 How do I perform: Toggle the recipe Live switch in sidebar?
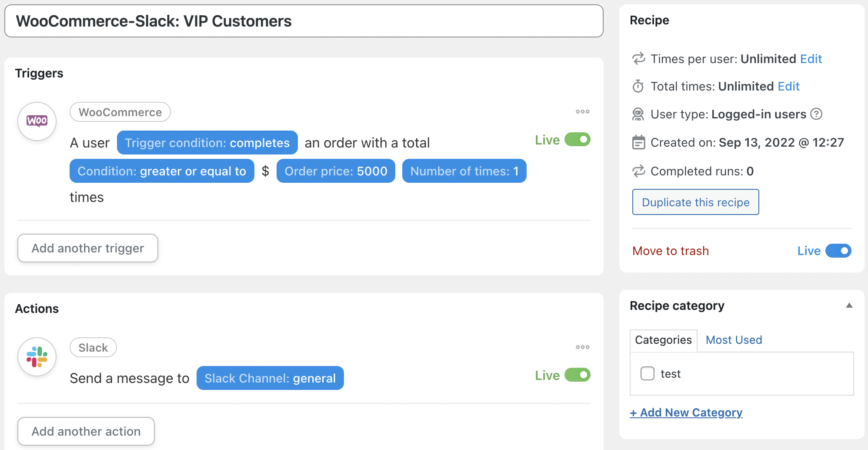point(838,251)
